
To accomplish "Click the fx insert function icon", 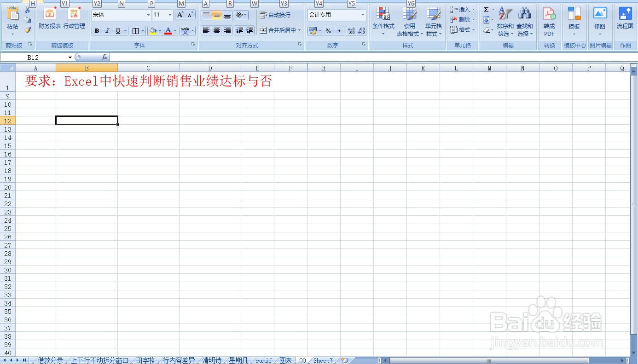I will coord(104,58).
